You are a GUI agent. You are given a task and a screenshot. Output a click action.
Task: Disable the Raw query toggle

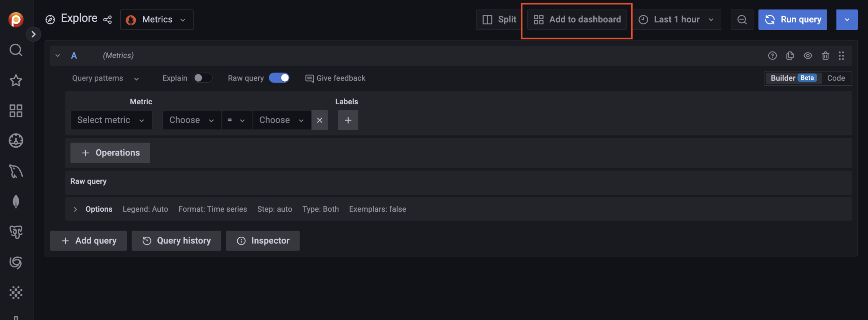tap(279, 78)
